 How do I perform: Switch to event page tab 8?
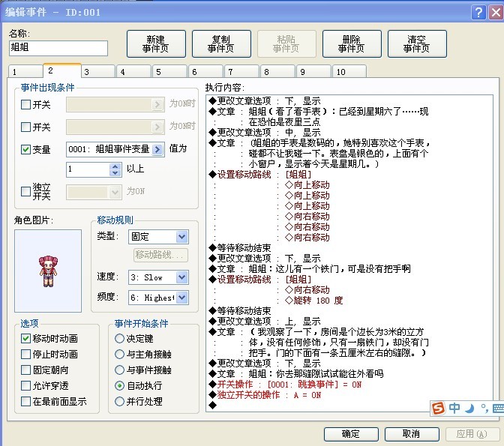click(277, 72)
